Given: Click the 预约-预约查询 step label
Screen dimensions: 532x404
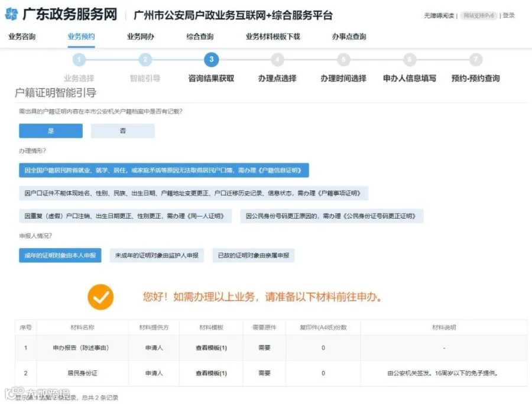Looking at the screenshot, I should (476, 79).
